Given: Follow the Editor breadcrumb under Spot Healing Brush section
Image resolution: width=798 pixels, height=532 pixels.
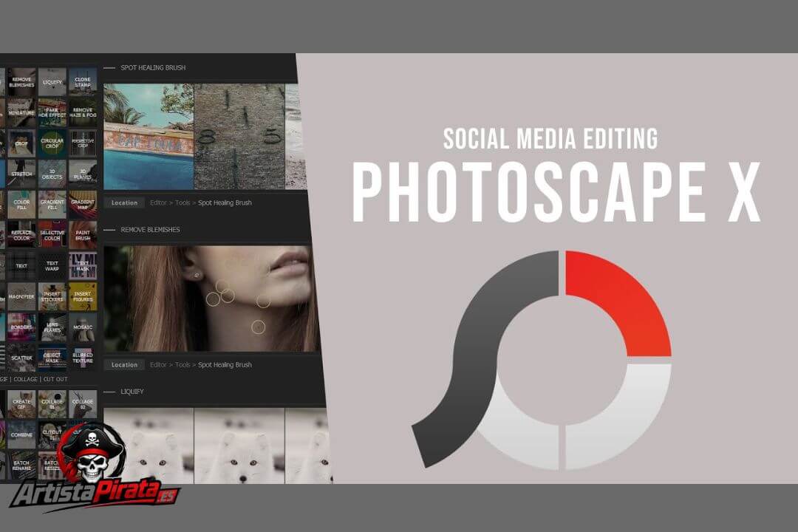Looking at the screenshot, I should tap(158, 202).
